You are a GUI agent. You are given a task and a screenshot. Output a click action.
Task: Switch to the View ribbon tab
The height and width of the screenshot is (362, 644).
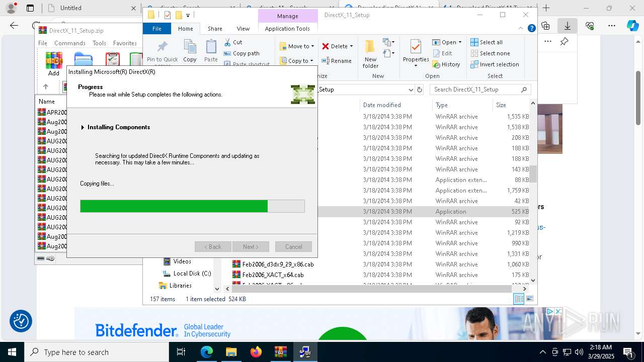click(243, 29)
